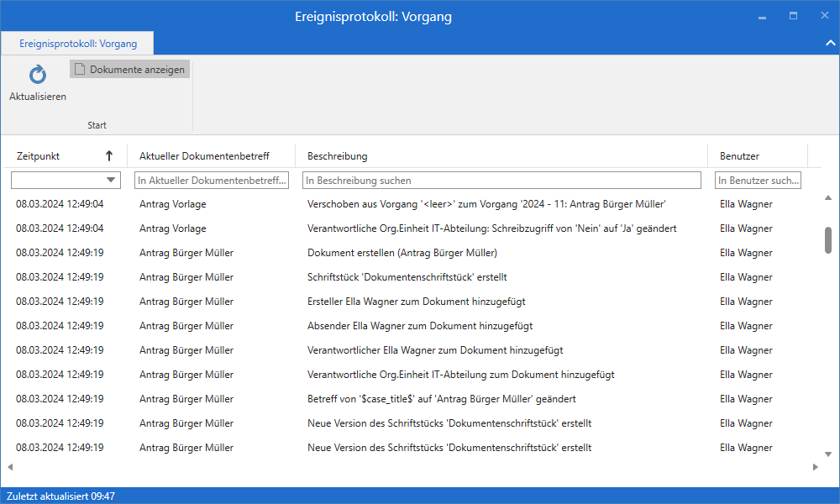This screenshot has width=840, height=504.
Task: Collapse the ribbon with the chevron
Action: 831,43
